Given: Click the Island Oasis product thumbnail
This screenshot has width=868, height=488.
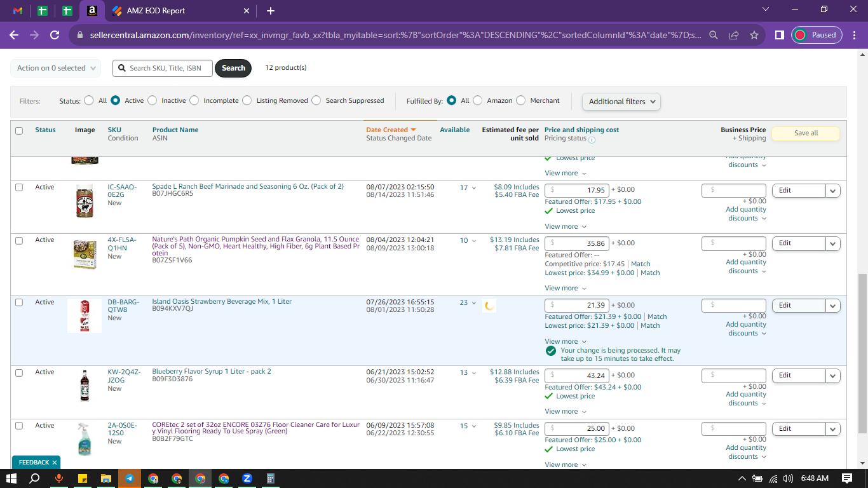Looking at the screenshot, I should click(x=85, y=316).
